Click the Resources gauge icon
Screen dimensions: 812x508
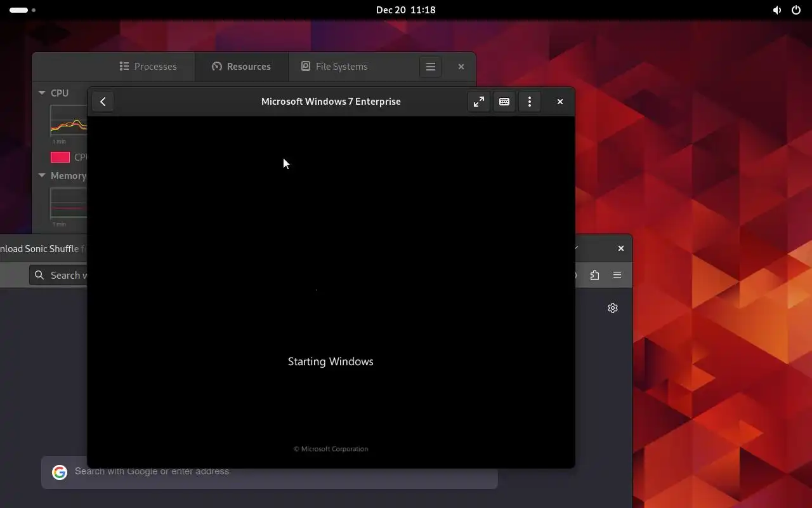[217, 66]
